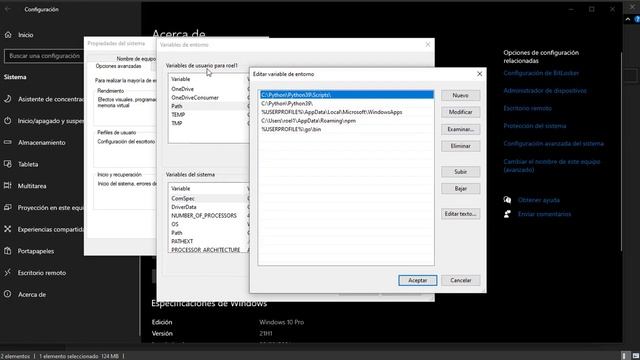Select the %USERPROFILE%\go\bin entry
The image size is (640, 360).
tap(347, 129)
